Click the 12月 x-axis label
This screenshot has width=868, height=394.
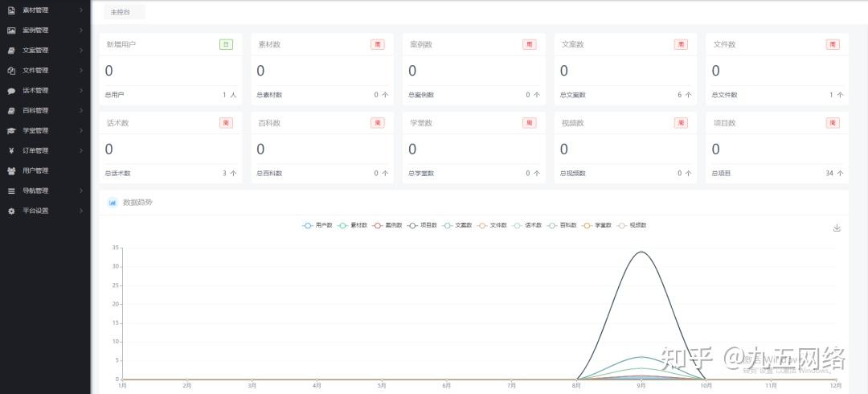836,384
